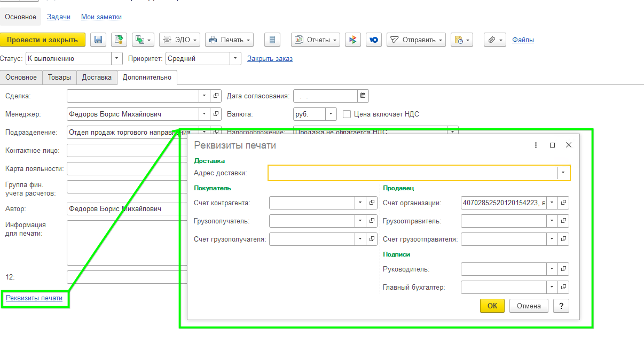Click the Save (floppy disk) icon
Image resolution: width=644 pixels, height=349 pixels.
click(98, 40)
